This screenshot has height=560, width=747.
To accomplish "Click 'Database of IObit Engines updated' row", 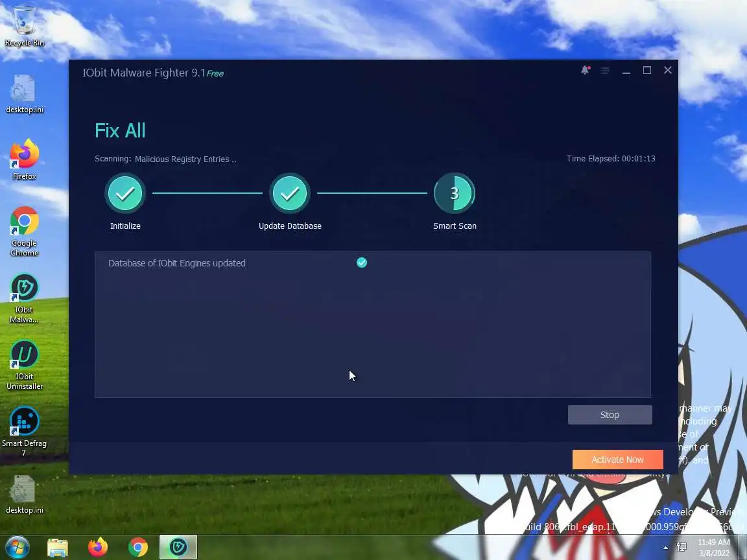I will point(373,263).
